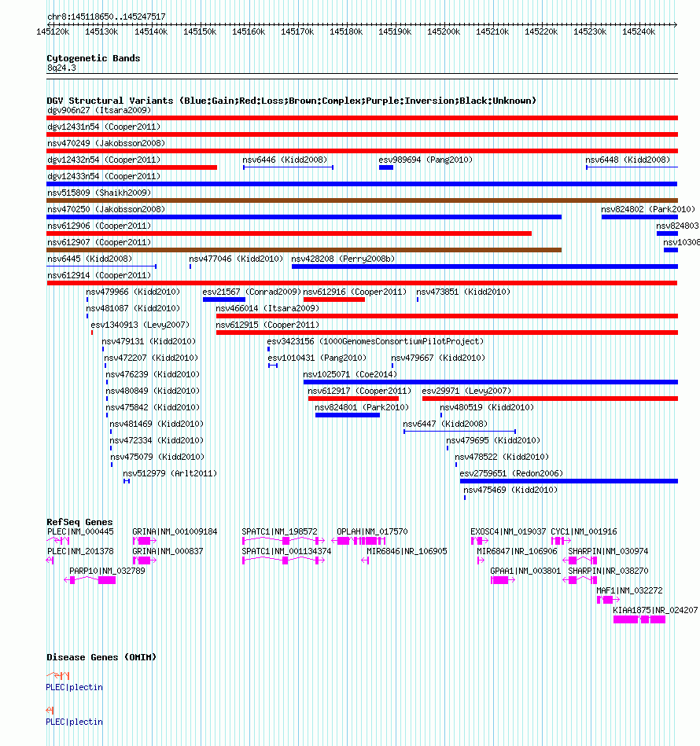Click the blue bar of nsv824801 (Park2010)
This screenshot has width=700, height=746.
(x=348, y=415)
